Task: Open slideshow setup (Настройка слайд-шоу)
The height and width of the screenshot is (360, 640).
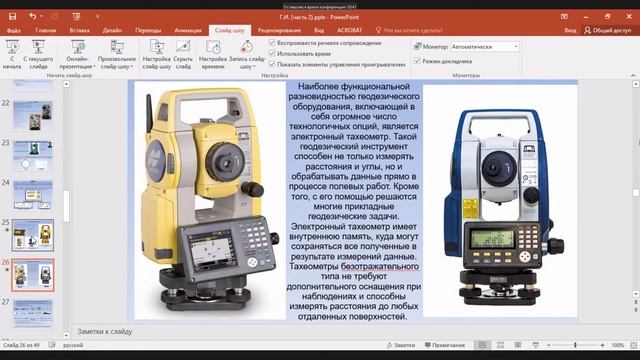Action: 157,55
